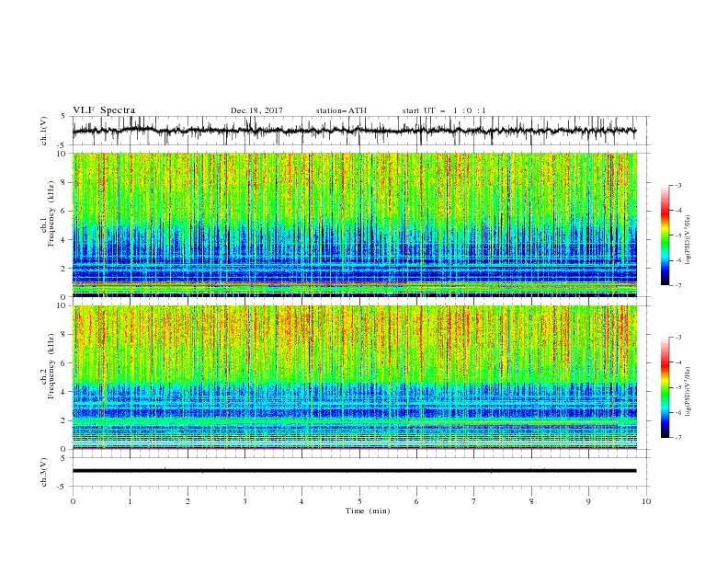728x563 pixels.
Task: Click time axis tick label 3
Action: (245, 501)
